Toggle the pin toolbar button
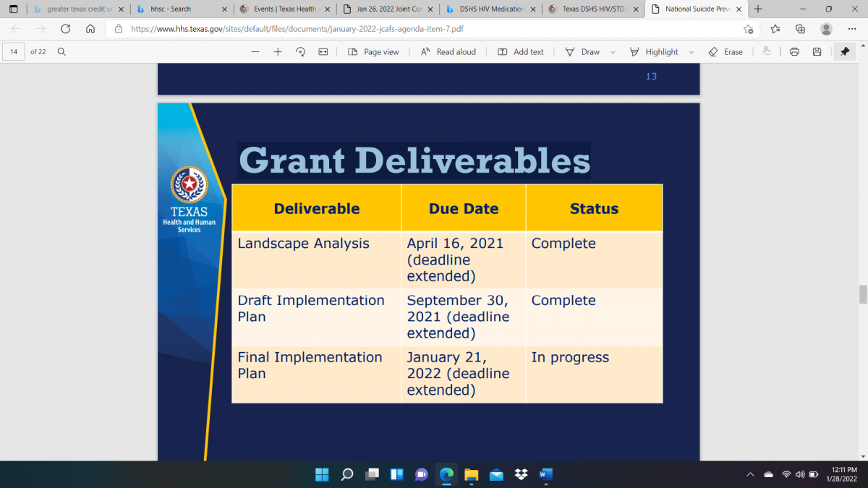 tap(844, 52)
